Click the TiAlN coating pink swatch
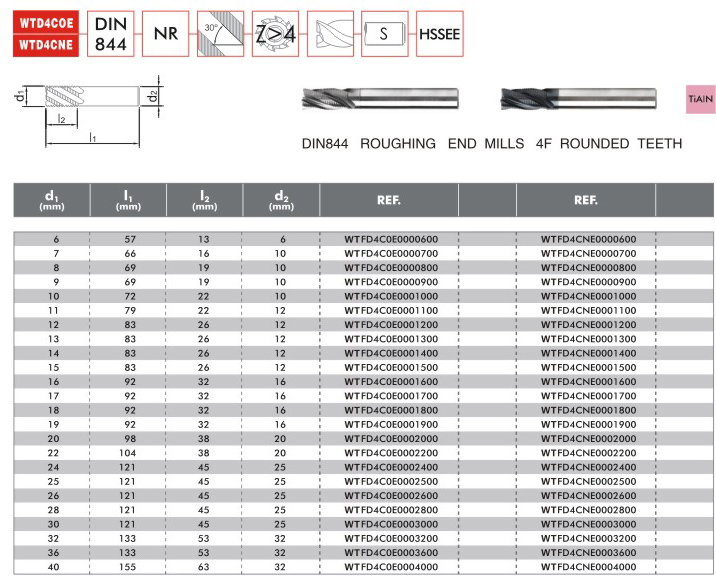This screenshot has height=585, width=716. [x=697, y=100]
